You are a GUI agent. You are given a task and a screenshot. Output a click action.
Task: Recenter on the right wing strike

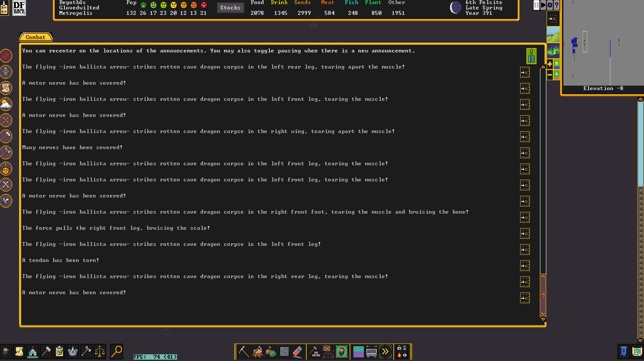(x=525, y=137)
